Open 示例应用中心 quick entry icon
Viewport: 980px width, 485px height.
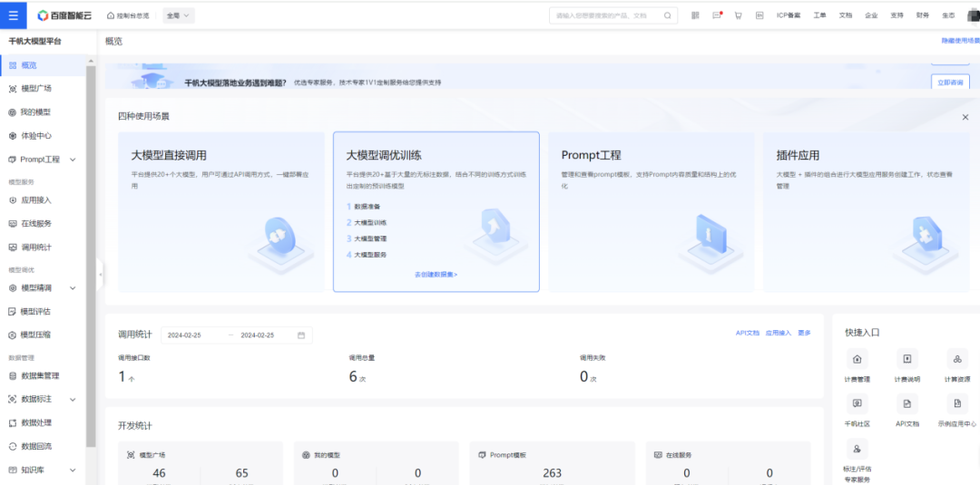[957, 403]
